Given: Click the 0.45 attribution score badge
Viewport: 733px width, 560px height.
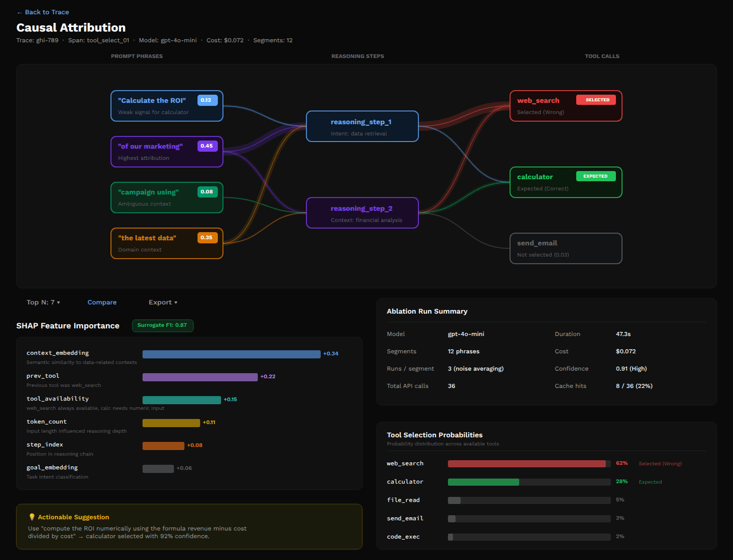Looking at the screenshot, I should pos(207,146).
